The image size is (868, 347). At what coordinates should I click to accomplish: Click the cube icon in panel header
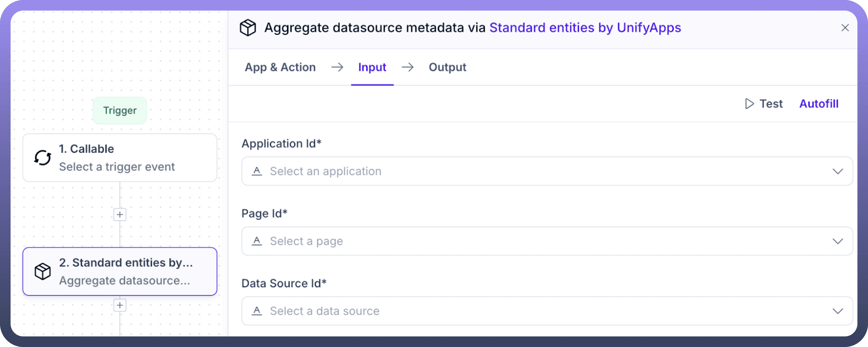point(248,28)
